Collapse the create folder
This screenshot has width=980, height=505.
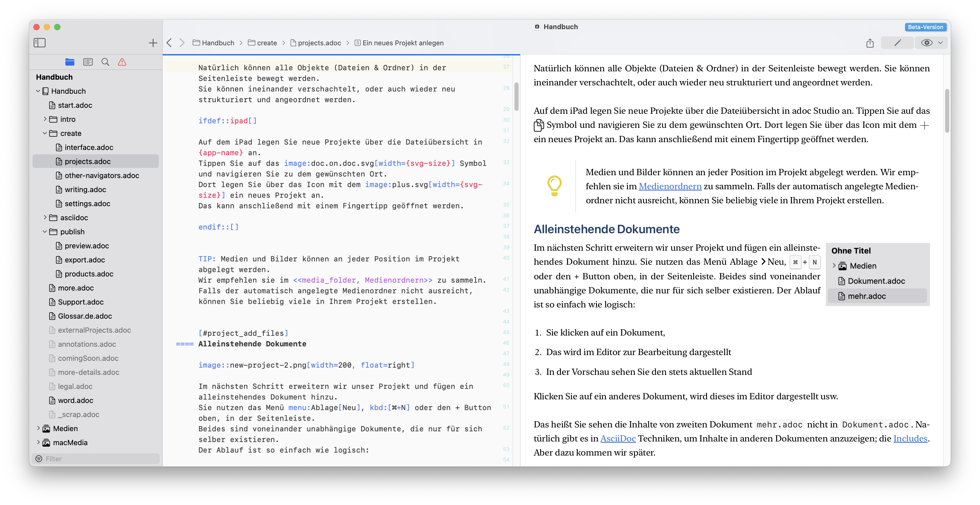[45, 133]
